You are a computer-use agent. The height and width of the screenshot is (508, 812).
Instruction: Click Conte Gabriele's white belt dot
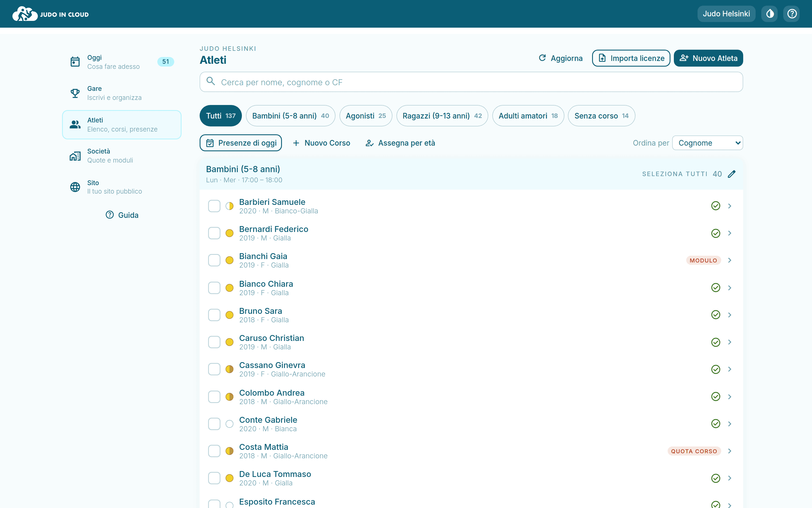tap(230, 424)
